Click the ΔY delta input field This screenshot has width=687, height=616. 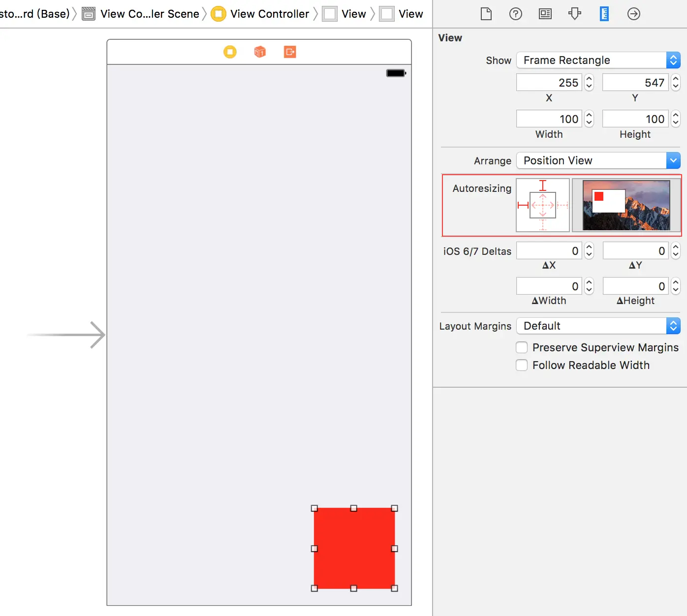pyautogui.click(x=635, y=251)
